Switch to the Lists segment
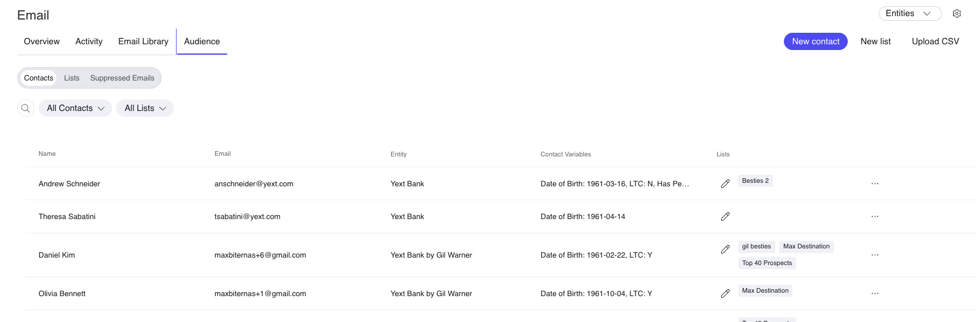The width and height of the screenshot is (980, 322). 72,78
